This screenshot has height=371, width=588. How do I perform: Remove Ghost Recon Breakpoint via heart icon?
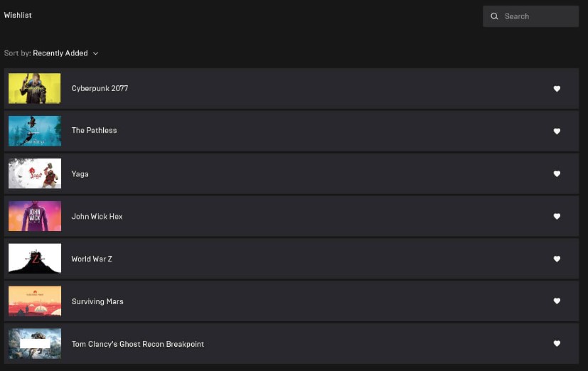(x=557, y=344)
